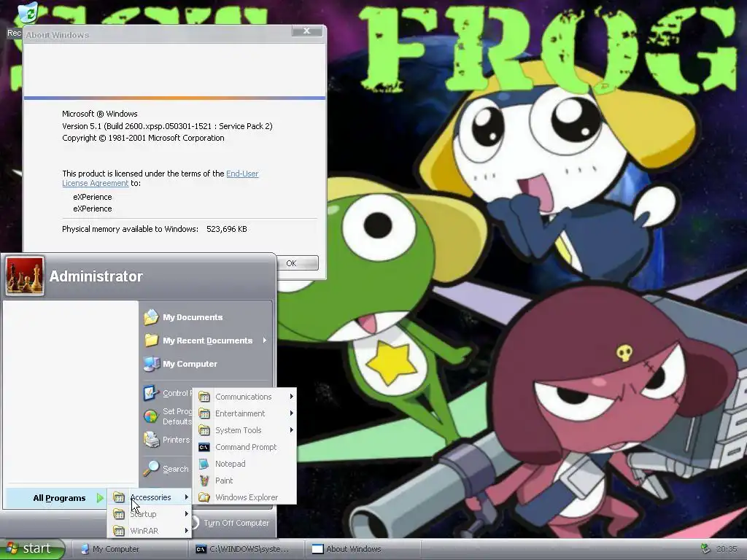This screenshot has height=560, width=747.
Task: Launch Command Prompt from Accessories
Action: (x=245, y=447)
